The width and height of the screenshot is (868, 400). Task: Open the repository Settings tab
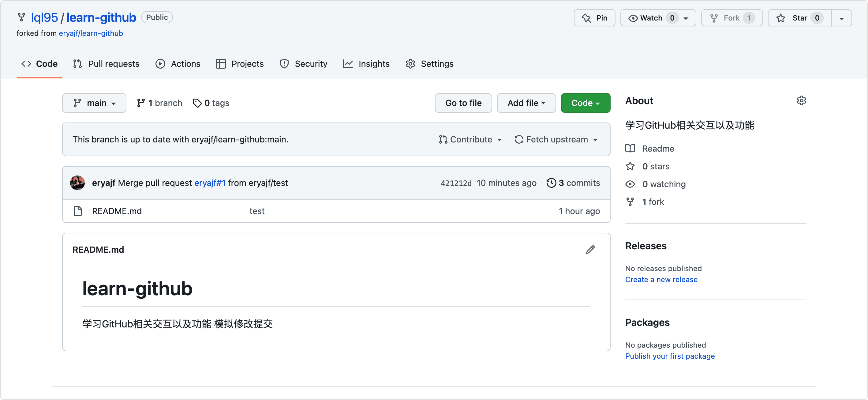[x=430, y=63]
